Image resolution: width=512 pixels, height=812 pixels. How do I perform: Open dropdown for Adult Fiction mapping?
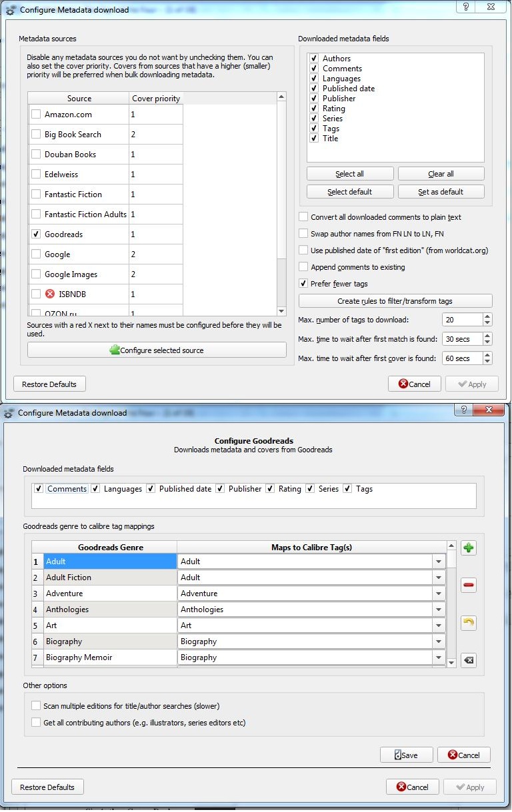[x=438, y=578]
